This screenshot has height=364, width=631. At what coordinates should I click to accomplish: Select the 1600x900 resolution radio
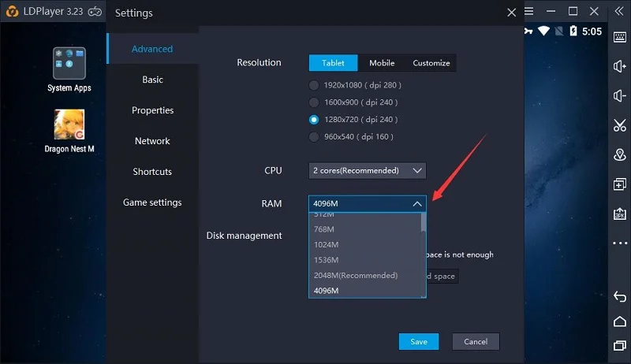[x=314, y=102]
